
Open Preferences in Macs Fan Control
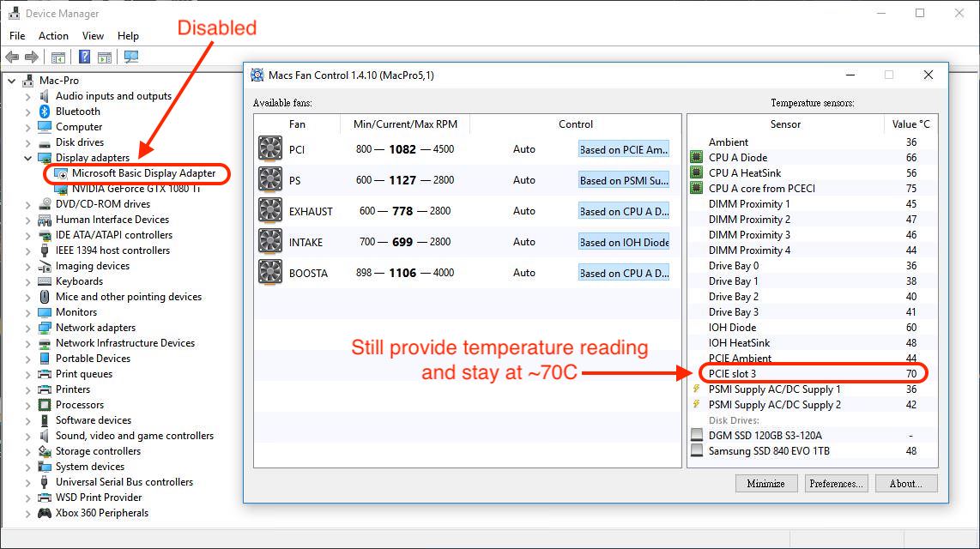836,484
